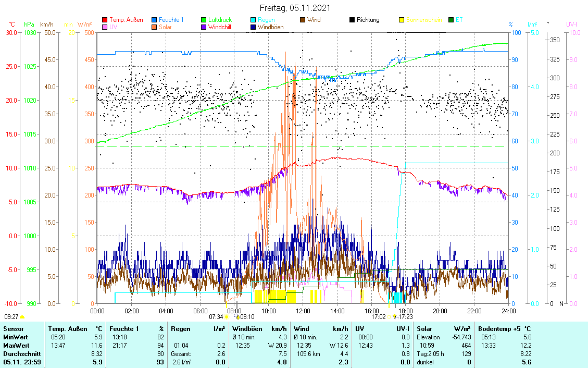Click the blue Feuchte 1 legend square
Viewport: 588px width, 368px height.
click(x=155, y=20)
